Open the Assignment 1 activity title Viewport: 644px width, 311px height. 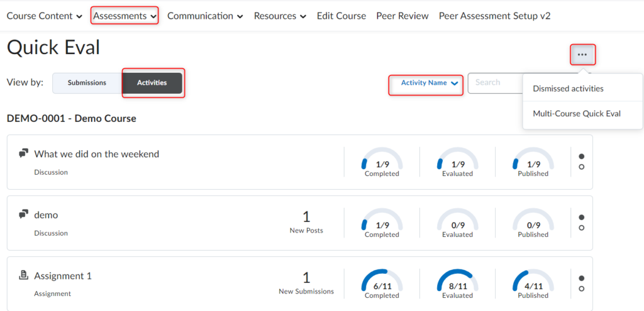(63, 276)
